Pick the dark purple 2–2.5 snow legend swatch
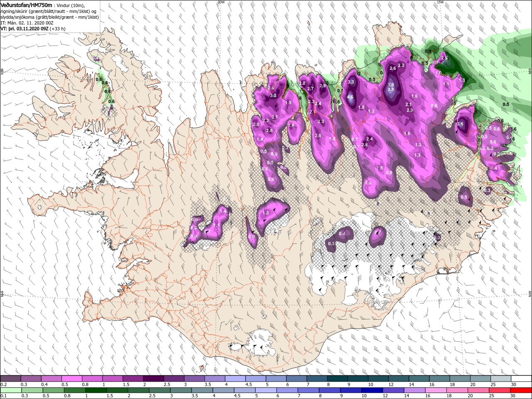The width and height of the screenshot is (532, 399). [x=153, y=379]
